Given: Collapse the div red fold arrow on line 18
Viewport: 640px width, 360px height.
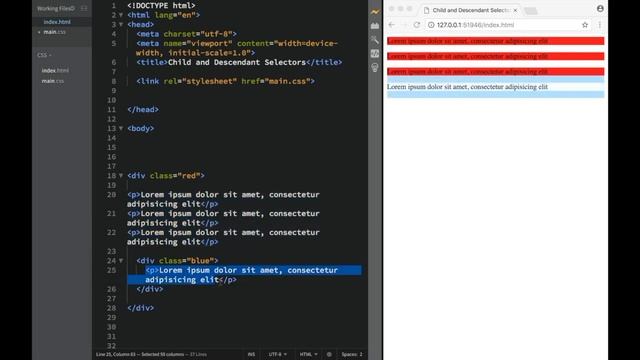Looking at the screenshot, I should click(x=121, y=176).
